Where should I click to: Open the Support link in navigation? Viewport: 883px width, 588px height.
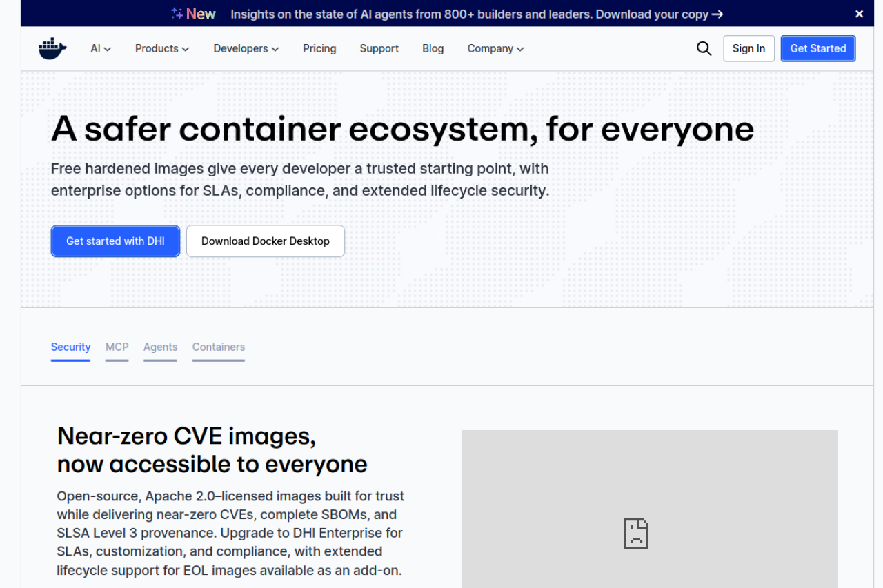[379, 48]
